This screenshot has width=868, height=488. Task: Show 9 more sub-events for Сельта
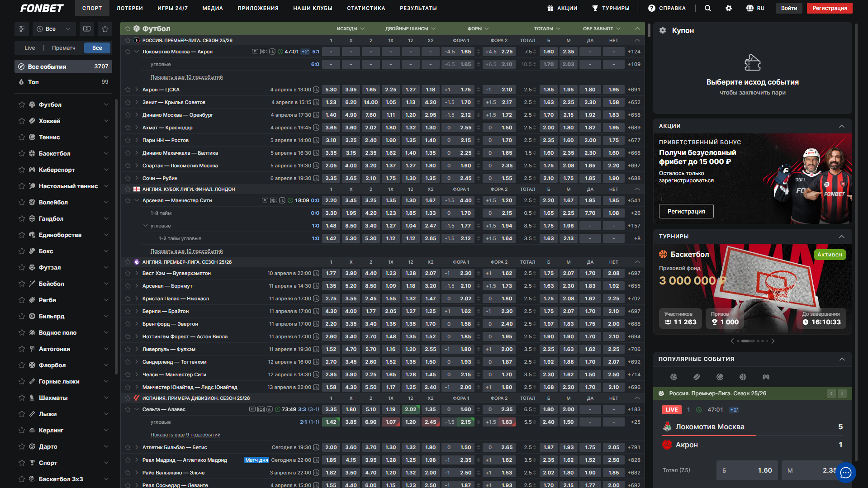pos(185,435)
